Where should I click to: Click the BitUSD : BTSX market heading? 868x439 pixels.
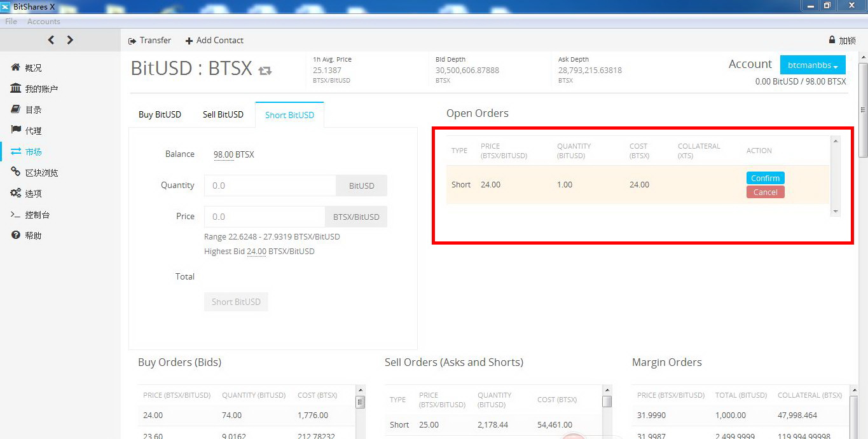pos(191,68)
